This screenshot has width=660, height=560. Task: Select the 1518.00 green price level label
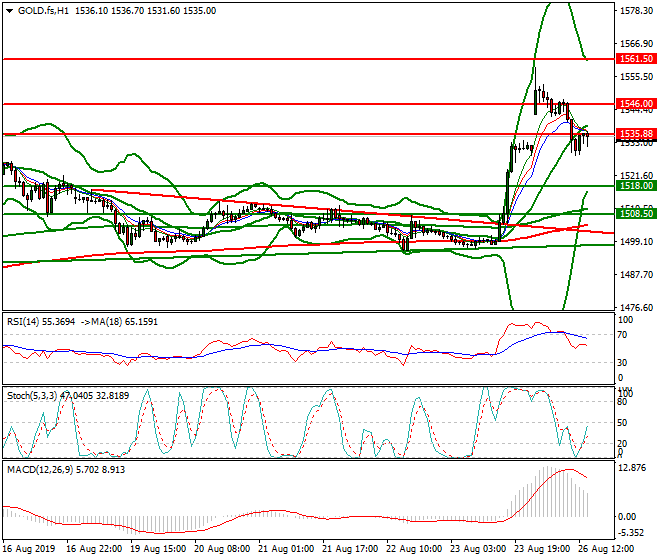click(x=636, y=186)
